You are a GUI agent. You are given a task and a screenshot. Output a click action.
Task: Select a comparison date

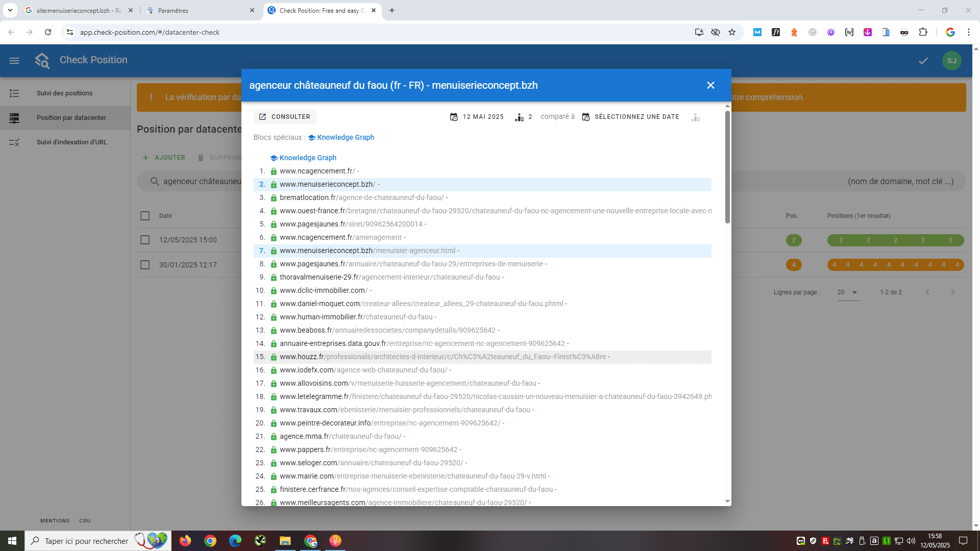(631, 117)
